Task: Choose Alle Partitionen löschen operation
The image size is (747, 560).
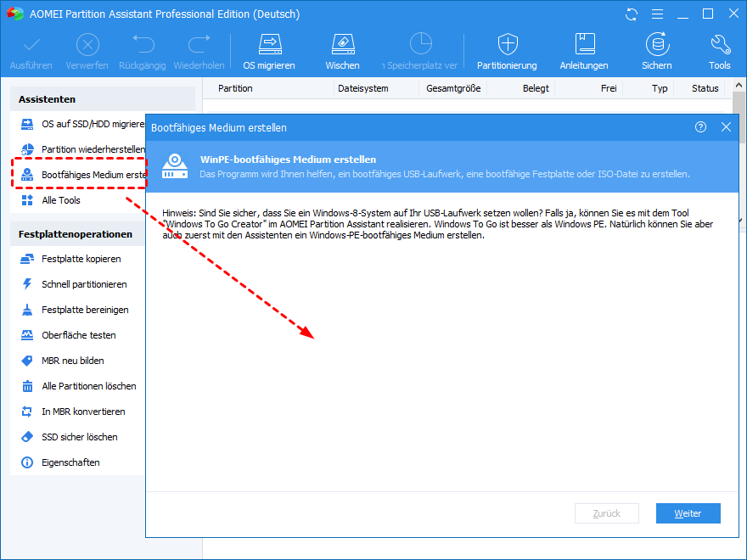Action: coord(77,386)
